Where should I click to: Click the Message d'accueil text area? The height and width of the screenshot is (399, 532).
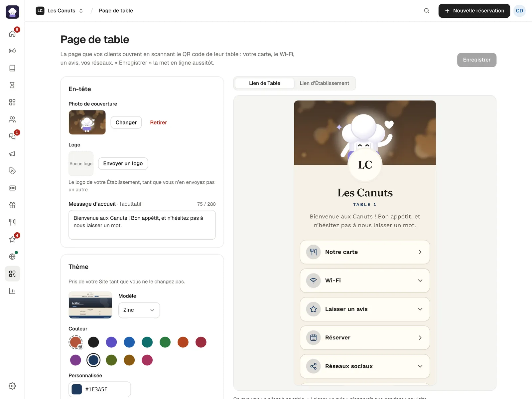pyautogui.click(x=142, y=225)
